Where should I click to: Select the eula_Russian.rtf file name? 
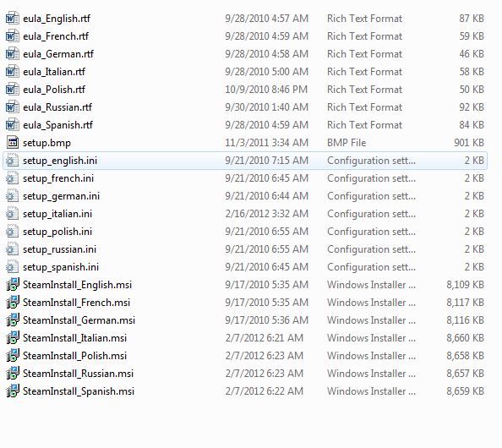click(x=57, y=107)
